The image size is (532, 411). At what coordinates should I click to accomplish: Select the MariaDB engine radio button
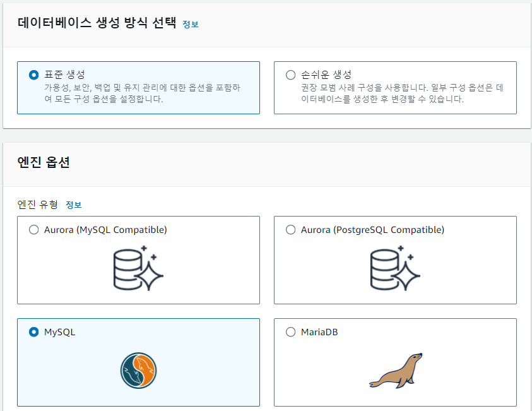click(290, 332)
